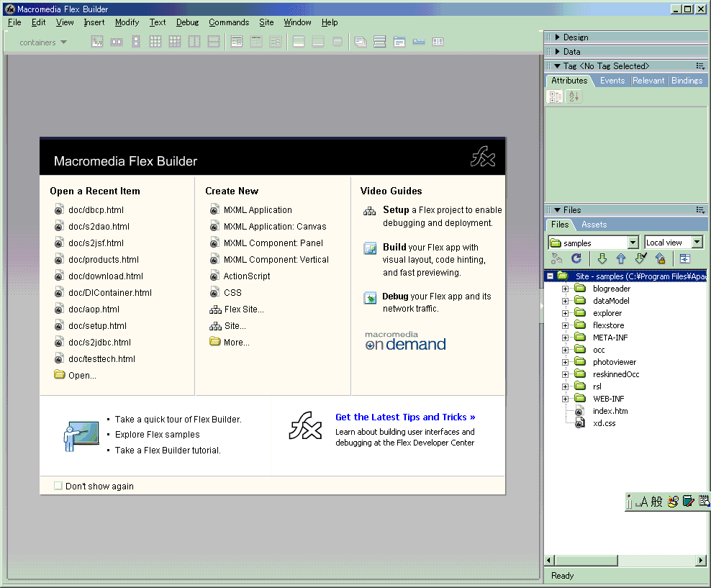Select xd.css in the Files tree
711x588 pixels.
pyautogui.click(x=604, y=423)
